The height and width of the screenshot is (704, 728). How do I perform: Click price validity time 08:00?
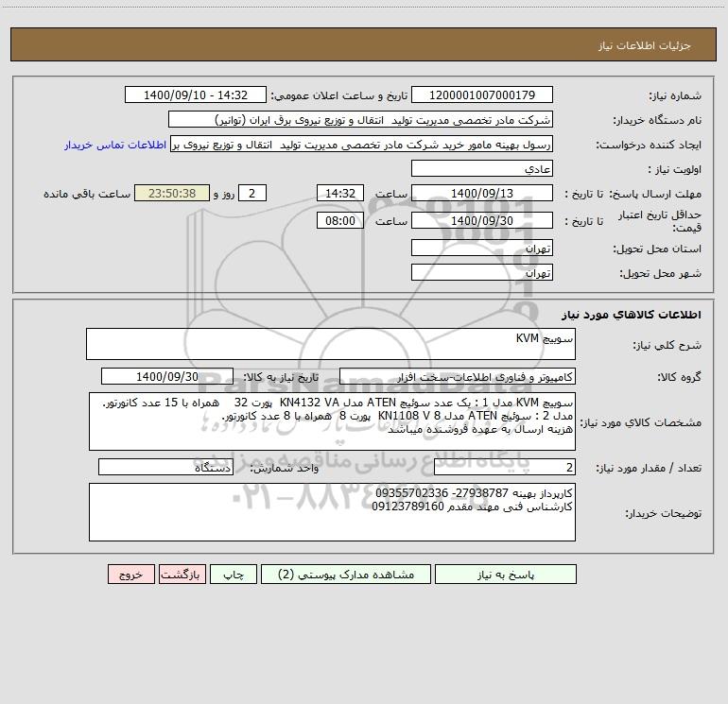coord(339,220)
